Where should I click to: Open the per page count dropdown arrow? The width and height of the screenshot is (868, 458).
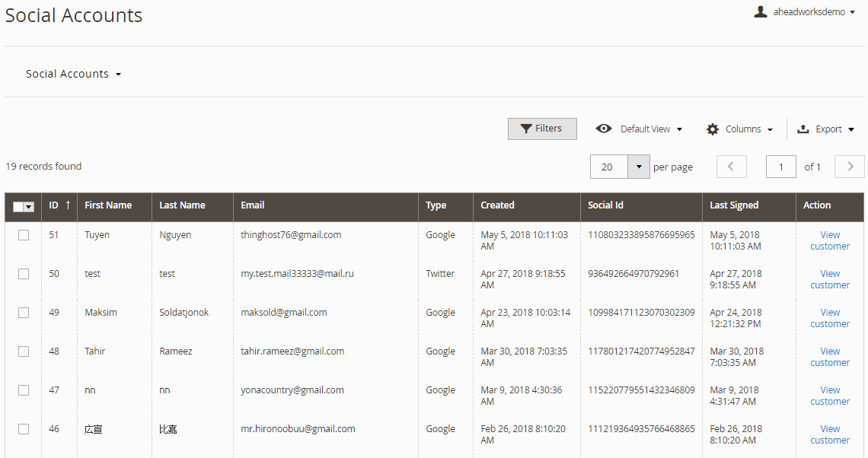(x=639, y=167)
